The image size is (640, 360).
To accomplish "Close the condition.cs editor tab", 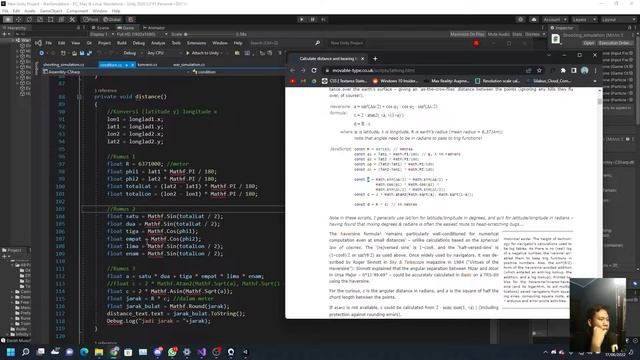I will [x=133, y=64].
